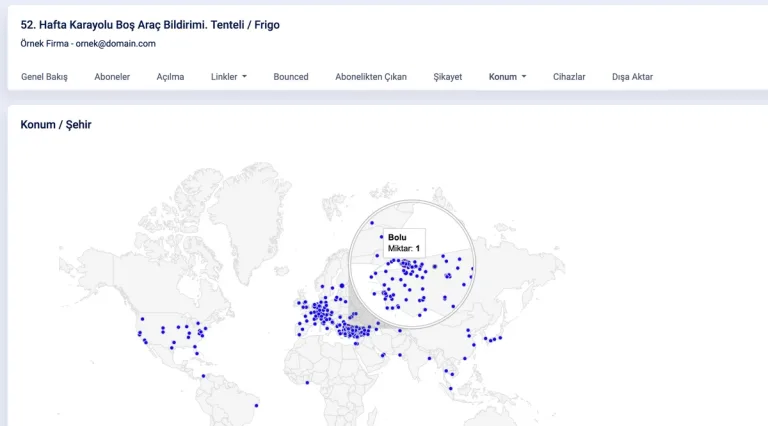Switch to the Cihazlar tab

[x=569, y=77]
